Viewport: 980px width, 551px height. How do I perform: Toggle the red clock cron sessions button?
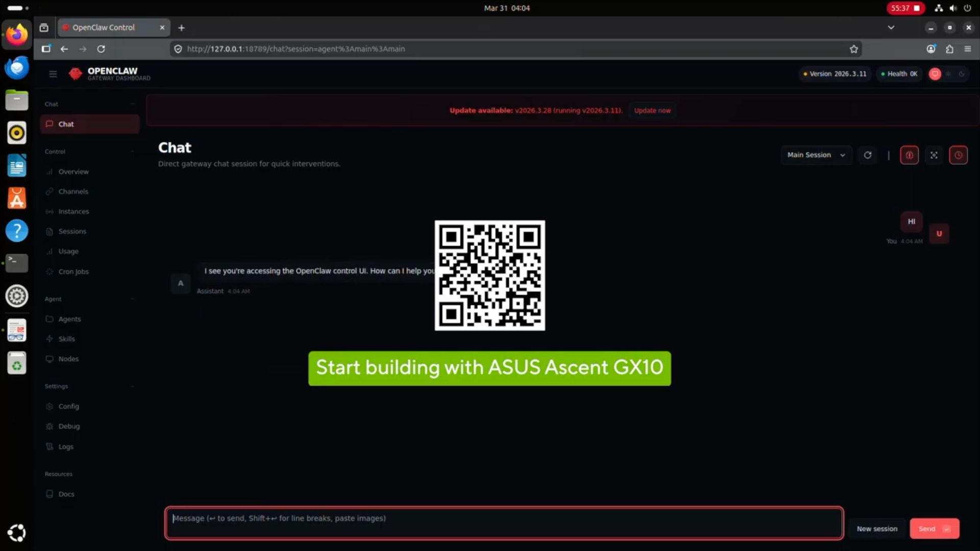pos(958,155)
